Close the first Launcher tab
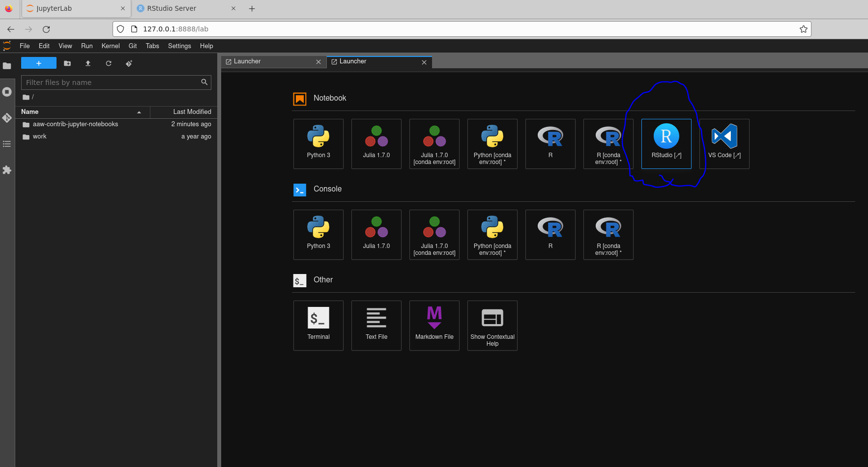Screen dimensions: 868x467 pos(318,62)
